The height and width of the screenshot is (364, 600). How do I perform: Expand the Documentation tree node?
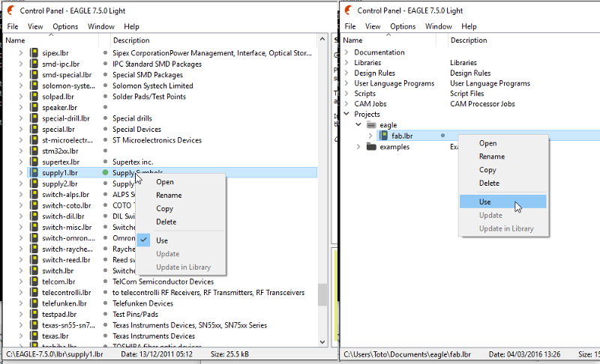tap(346, 52)
